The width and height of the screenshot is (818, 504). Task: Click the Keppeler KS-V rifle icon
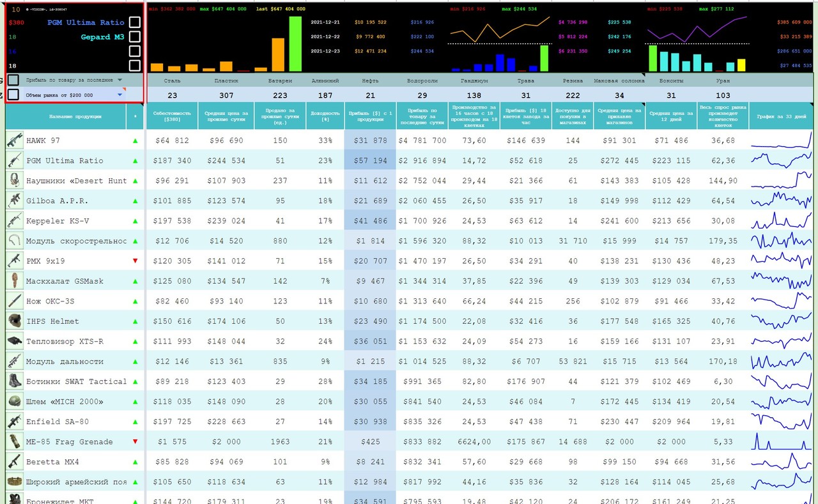point(15,221)
